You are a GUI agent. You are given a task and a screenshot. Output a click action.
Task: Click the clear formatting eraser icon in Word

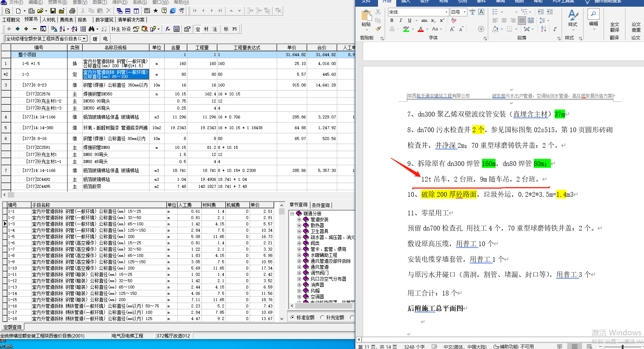(x=454, y=20)
